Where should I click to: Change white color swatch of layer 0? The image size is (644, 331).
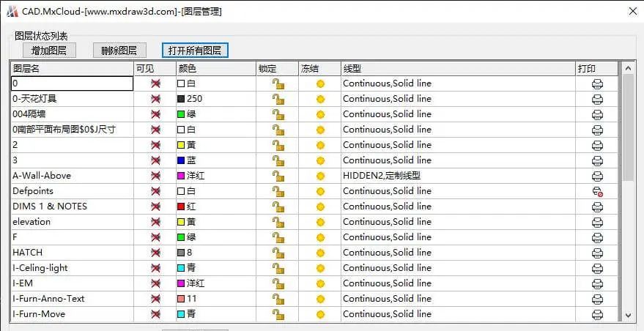point(181,83)
